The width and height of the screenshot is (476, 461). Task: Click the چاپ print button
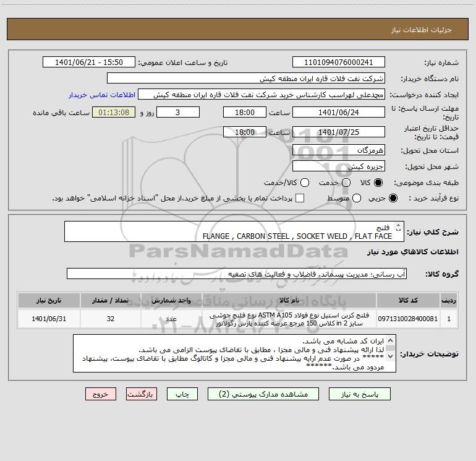(x=182, y=394)
